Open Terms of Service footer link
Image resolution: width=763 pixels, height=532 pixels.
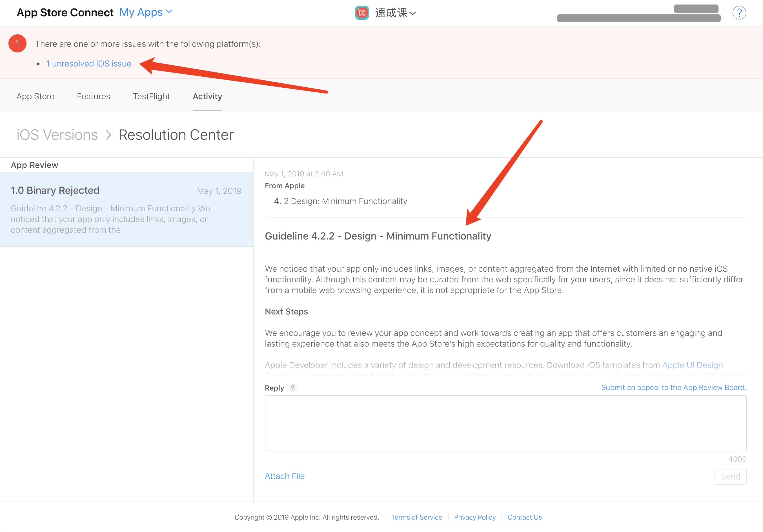(x=416, y=517)
